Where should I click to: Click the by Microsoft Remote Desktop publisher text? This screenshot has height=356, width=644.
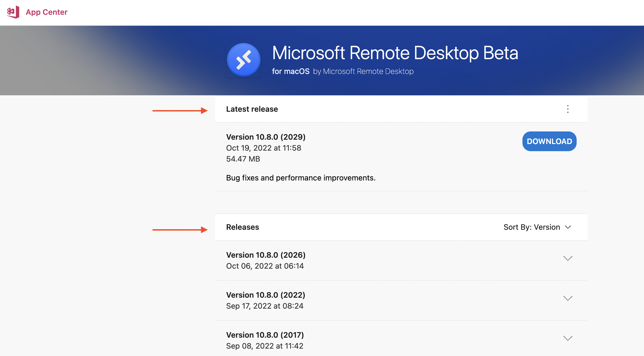tap(368, 71)
